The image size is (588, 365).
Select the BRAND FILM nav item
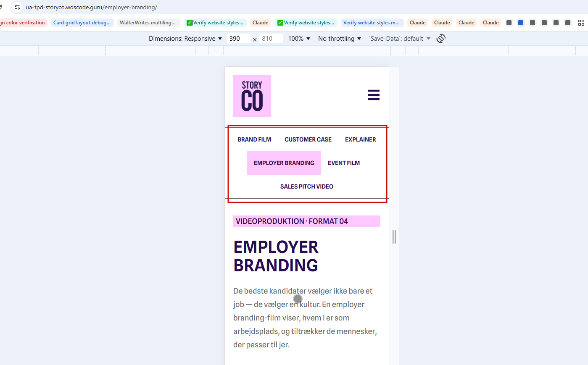point(254,139)
